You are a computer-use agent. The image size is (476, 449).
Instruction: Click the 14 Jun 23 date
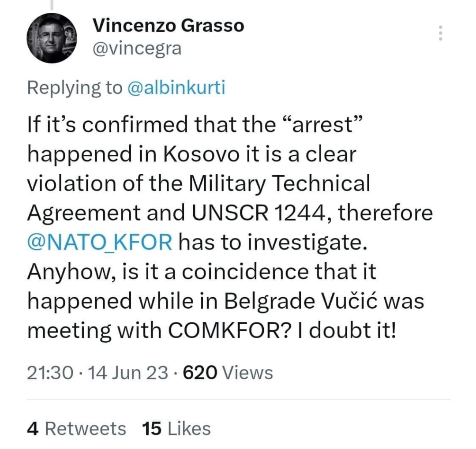pos(128,373)
